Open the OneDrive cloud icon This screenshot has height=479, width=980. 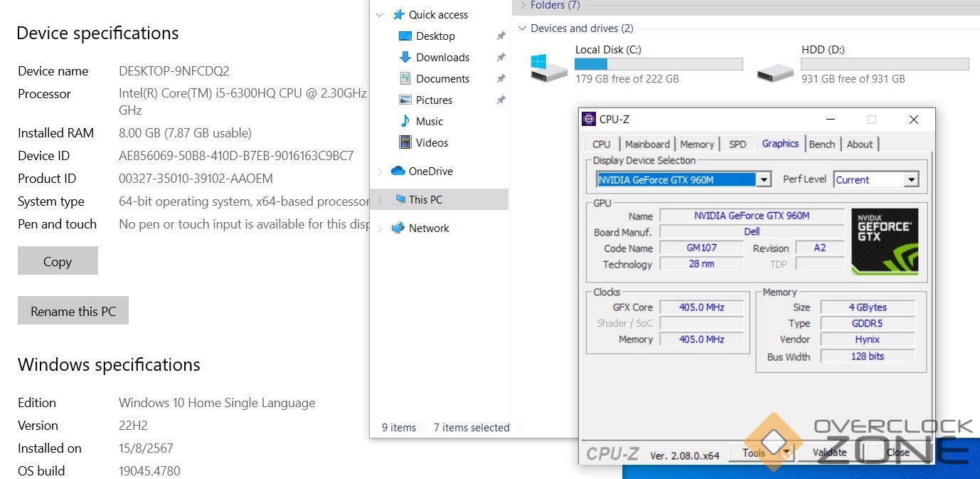pos(398,171)
